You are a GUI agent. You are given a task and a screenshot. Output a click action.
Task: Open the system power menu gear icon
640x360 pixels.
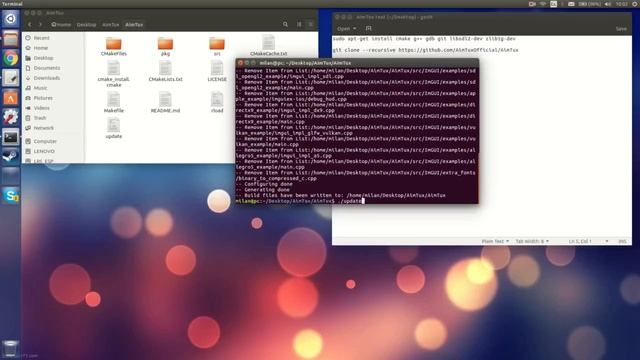click(635, 4)
